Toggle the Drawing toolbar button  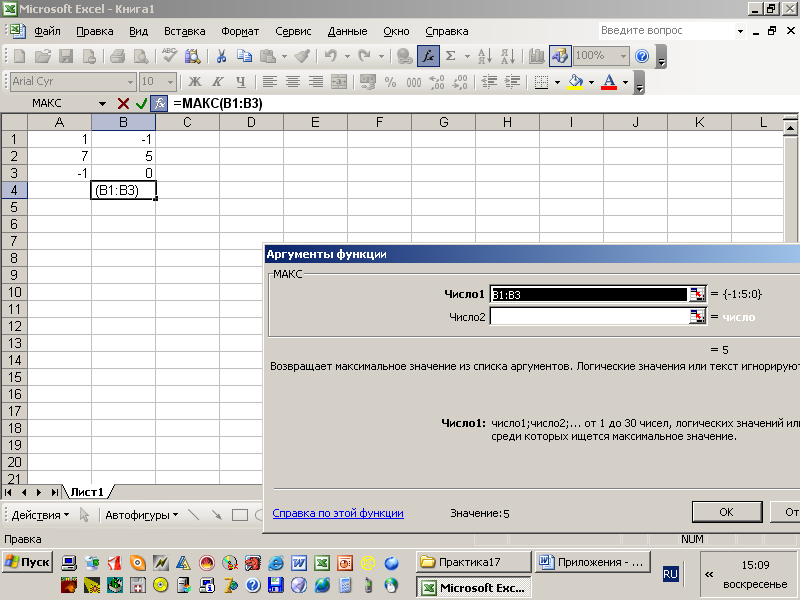(x=560, y=56)
